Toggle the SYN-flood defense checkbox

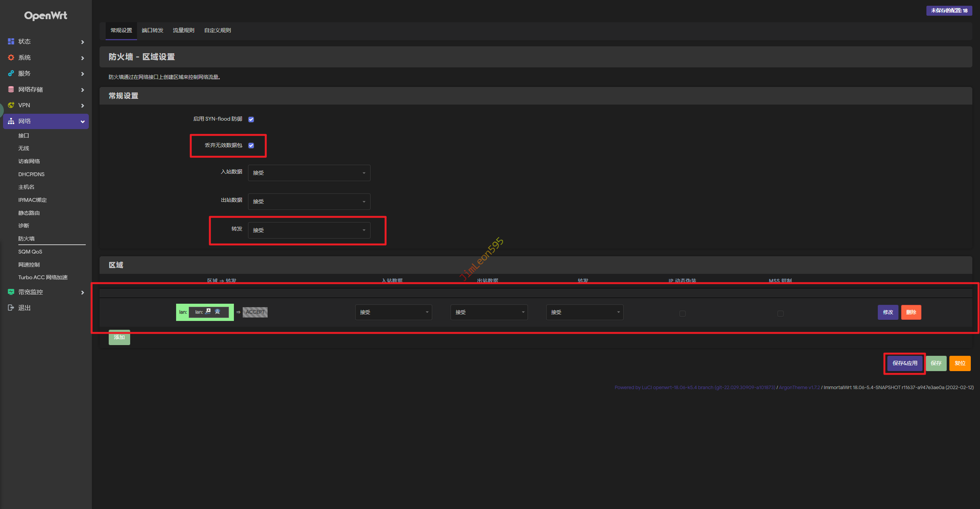point(251,119)
